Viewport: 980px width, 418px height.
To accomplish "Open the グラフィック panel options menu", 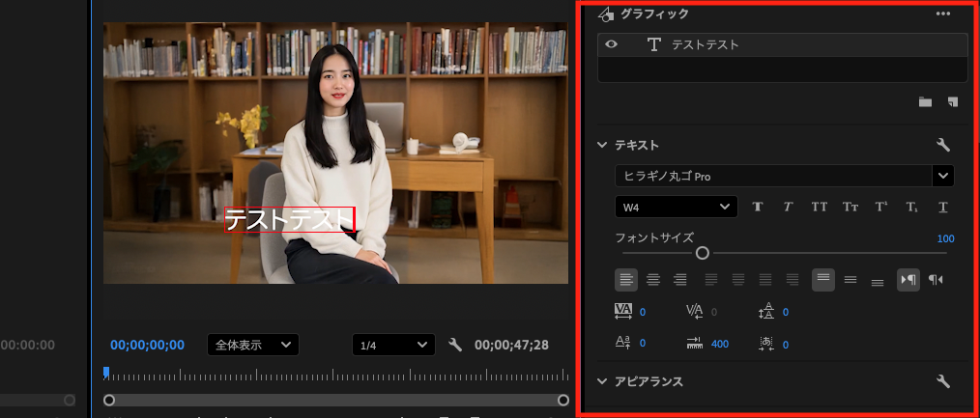I will pos(943,14).
